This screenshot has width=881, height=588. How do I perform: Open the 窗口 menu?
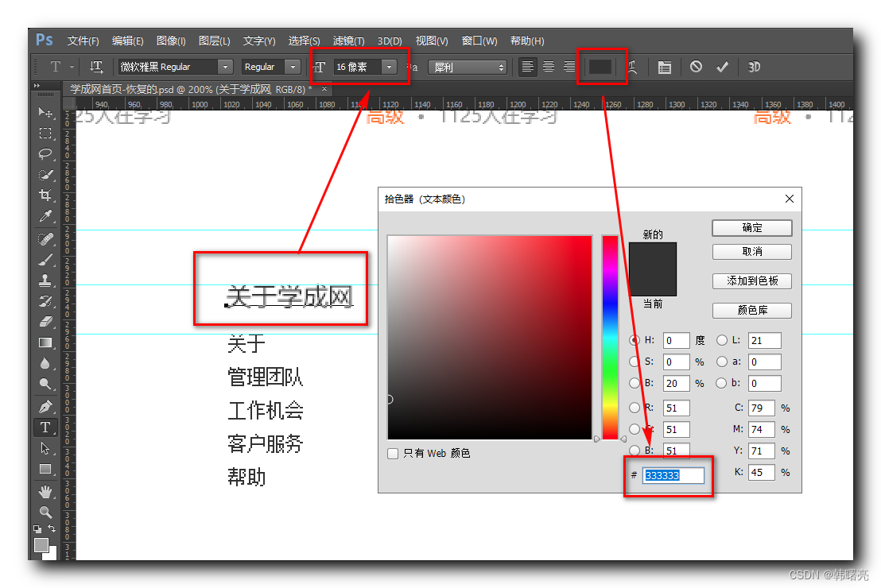coord(478,41)
